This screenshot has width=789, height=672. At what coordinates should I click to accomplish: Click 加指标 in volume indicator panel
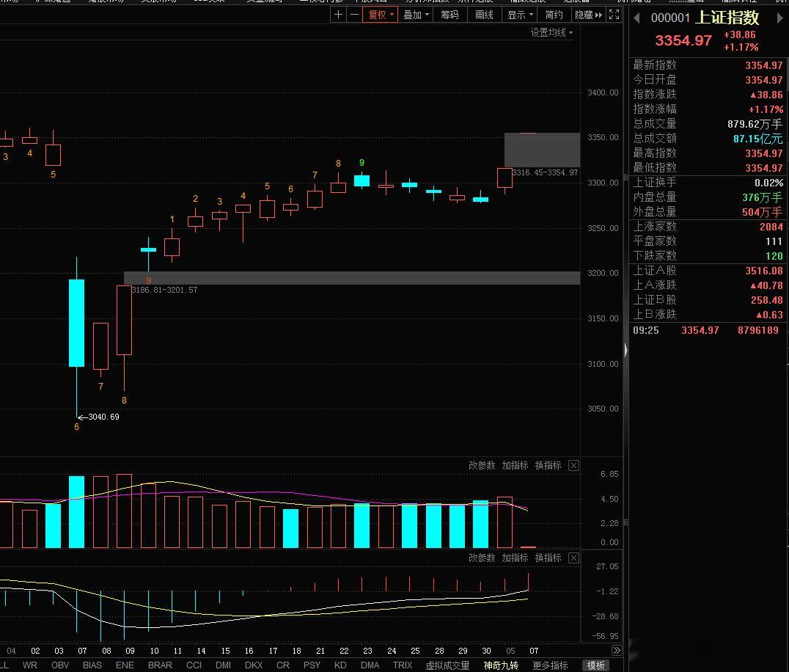[x=515, y=465]
